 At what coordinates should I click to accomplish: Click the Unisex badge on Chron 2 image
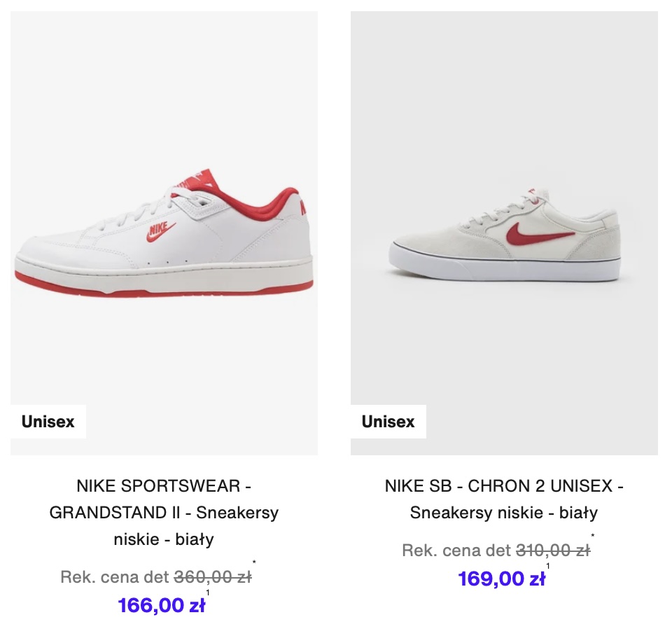pyautogui.click(x=388, y=422)
